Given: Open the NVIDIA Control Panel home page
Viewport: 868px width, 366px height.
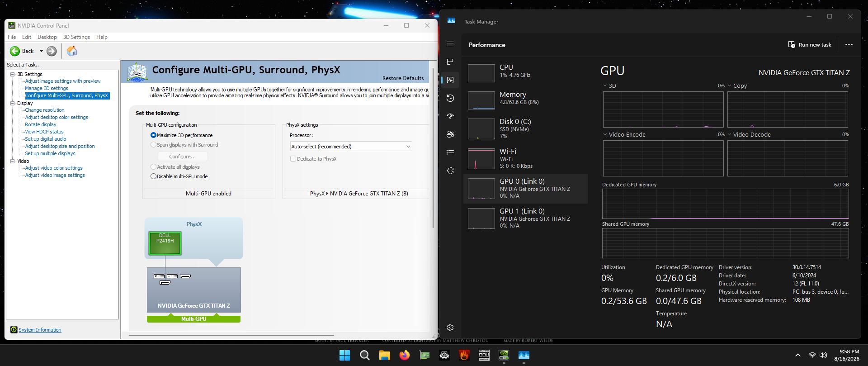Looking at the screenshot, I should pyautogui.click(x=72, y=51).
